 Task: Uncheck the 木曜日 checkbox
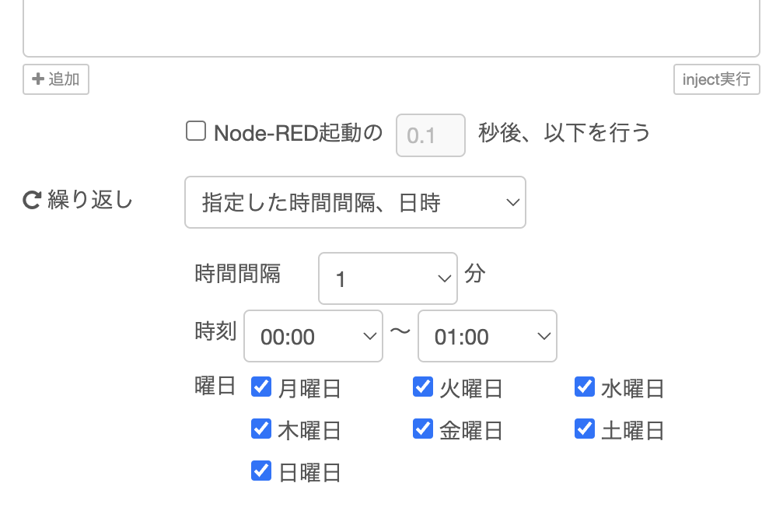(x=261, y=429)
